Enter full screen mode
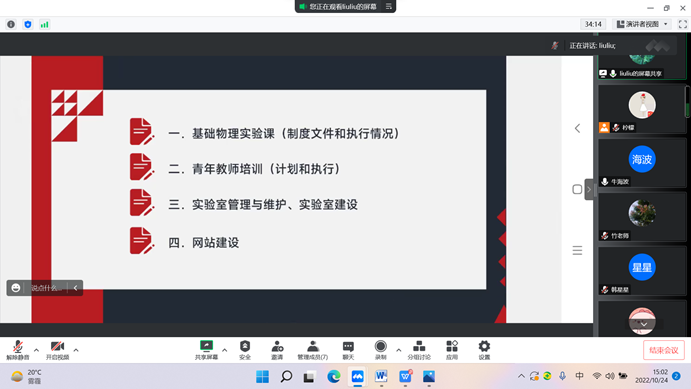 pos(683,24)
